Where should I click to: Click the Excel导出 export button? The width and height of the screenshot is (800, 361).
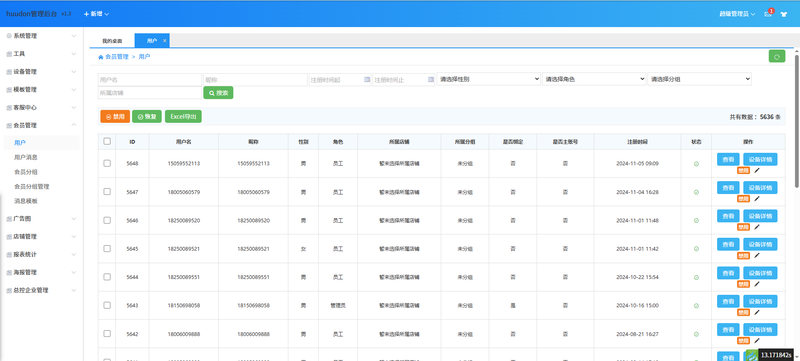click(x=183, y=116)
